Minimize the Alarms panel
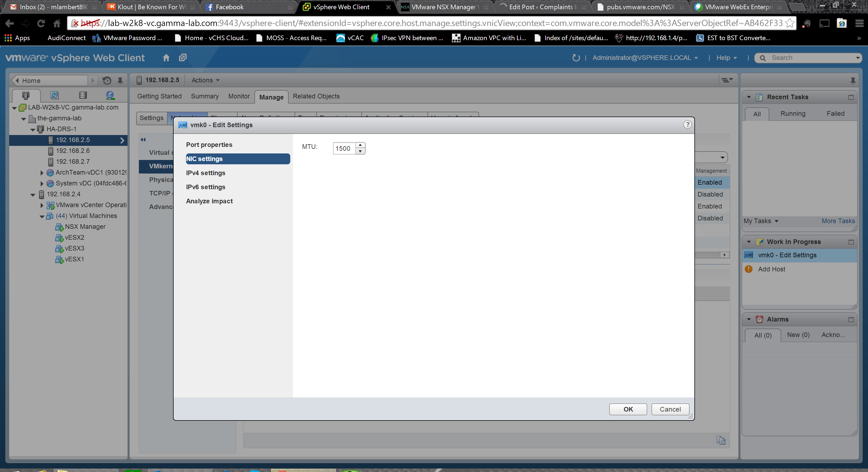This screenshot has height=472, width=868. (x=851, y=319)
